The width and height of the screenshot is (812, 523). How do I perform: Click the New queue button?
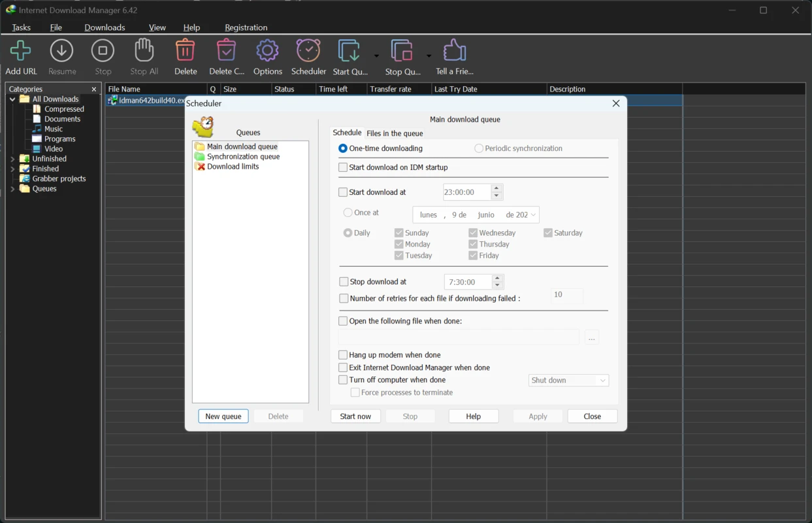(x=223, y=416)
